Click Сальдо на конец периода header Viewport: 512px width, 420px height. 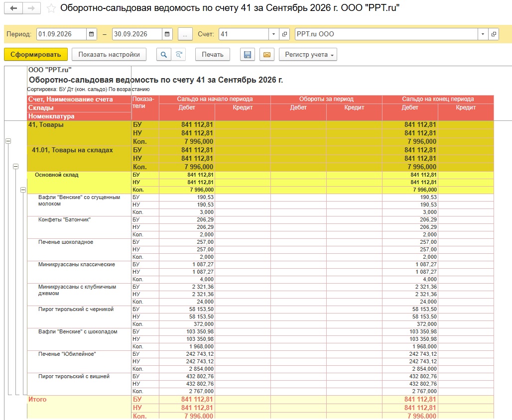438,99
